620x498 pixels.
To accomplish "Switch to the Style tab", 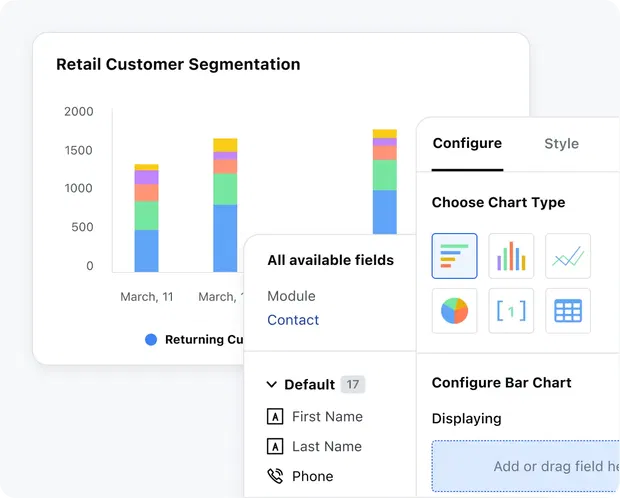I will (561, 144).
